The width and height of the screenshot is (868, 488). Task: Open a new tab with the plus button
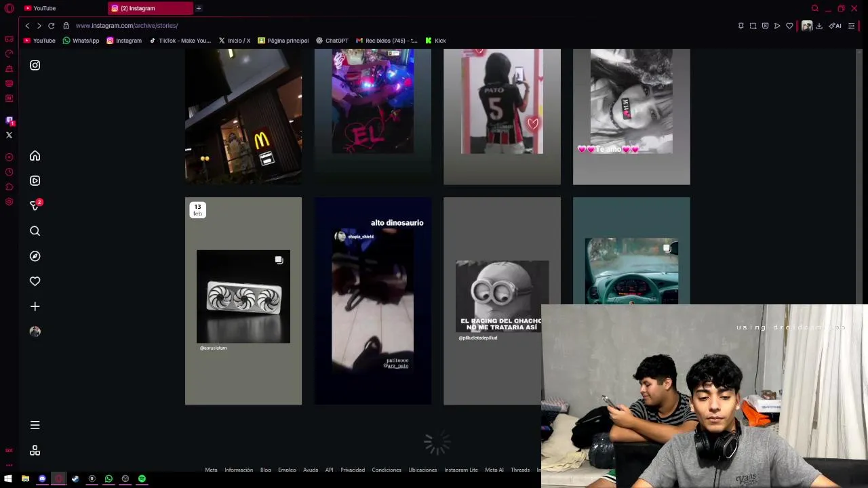pyautogui.click(x=199, y=8)
